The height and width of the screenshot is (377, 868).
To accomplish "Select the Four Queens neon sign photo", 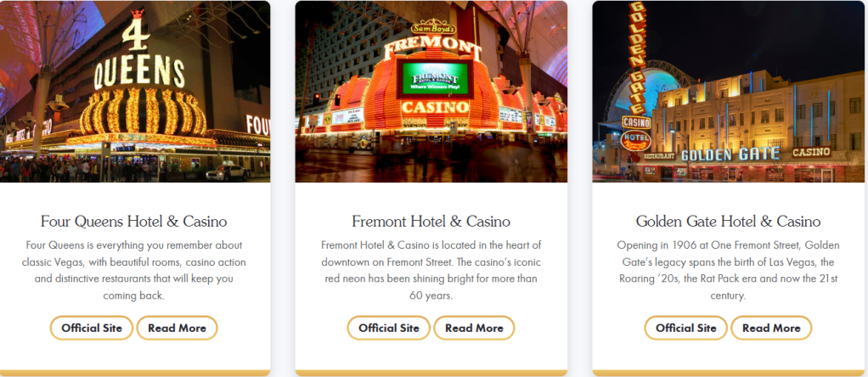I will click(135, 92).
